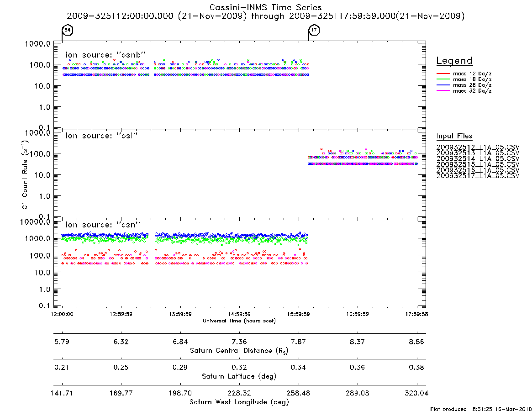Click the 12:59:59 time tick label
532x411 pixels.
pos(121,314)
